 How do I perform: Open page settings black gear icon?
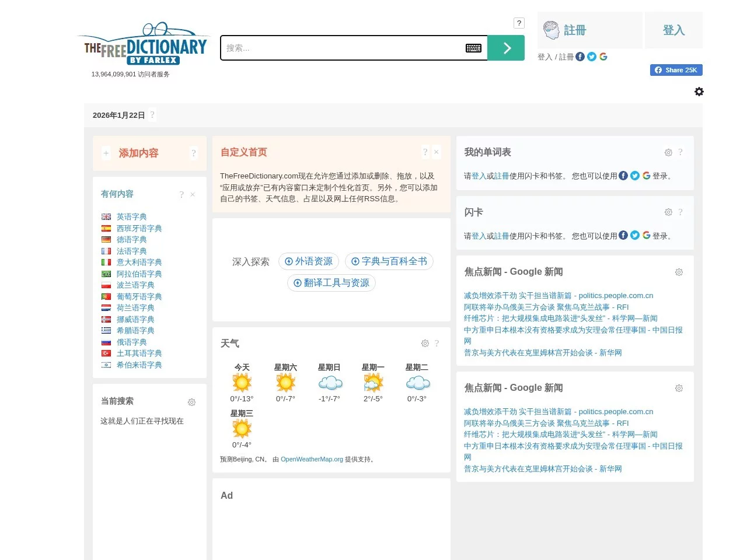tap(699, 92)
